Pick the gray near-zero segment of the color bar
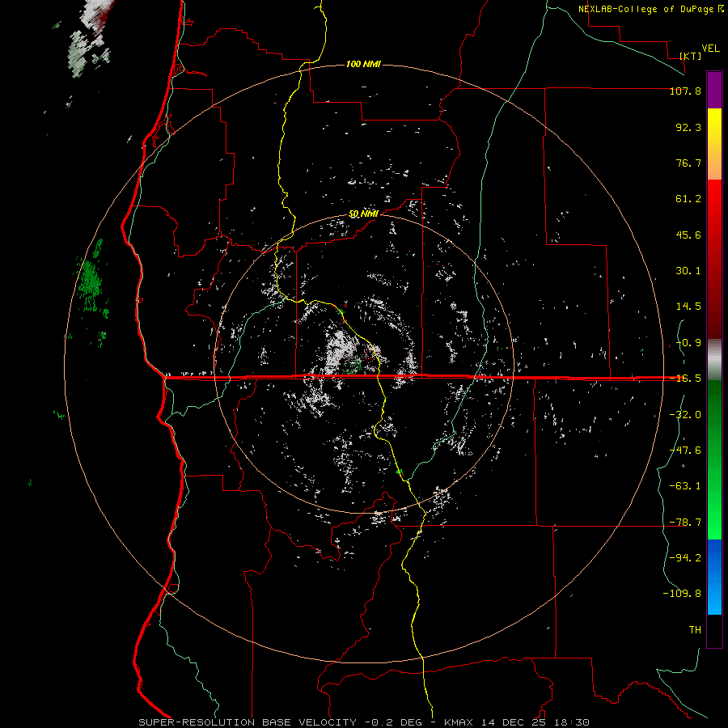Image resolution: width=728 pixels, height=728 pixels. [x=714, y=360]
